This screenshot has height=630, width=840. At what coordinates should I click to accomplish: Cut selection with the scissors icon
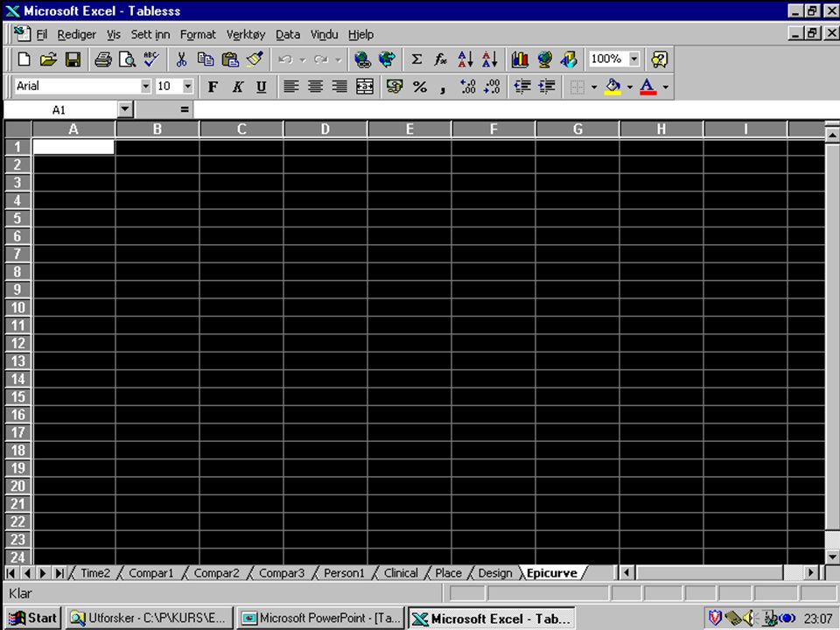(182, 59)
